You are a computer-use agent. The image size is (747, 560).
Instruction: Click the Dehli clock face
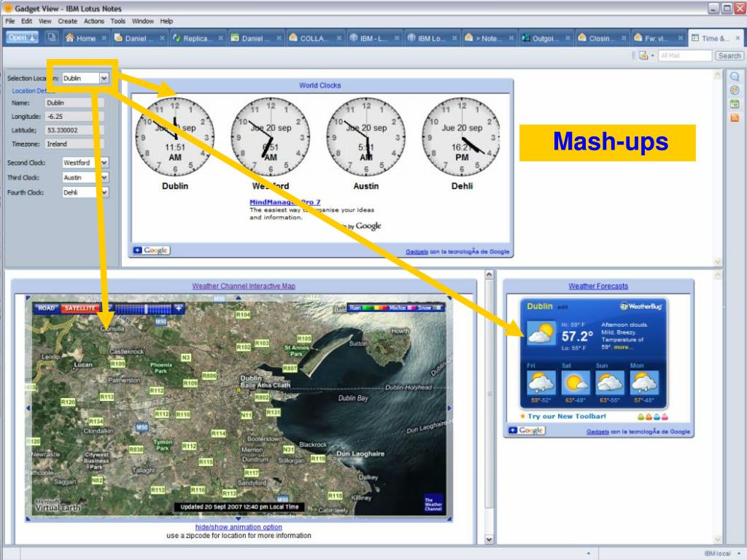(462, 137)
